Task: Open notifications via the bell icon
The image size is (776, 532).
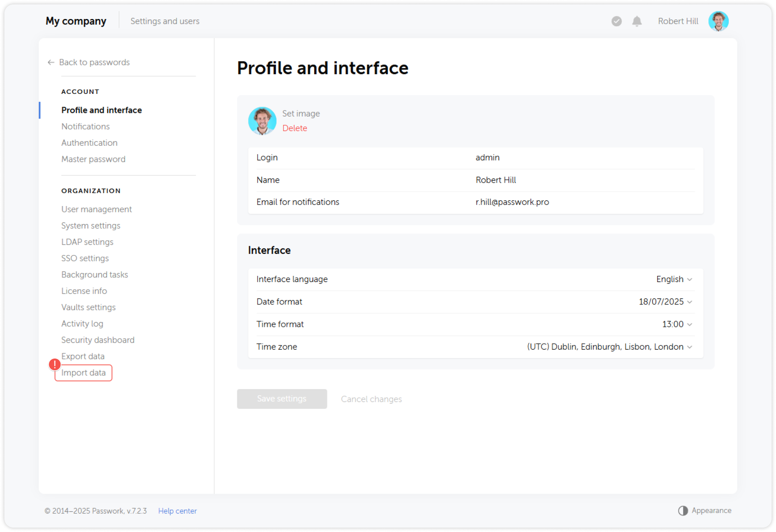Action: point(637,21)
